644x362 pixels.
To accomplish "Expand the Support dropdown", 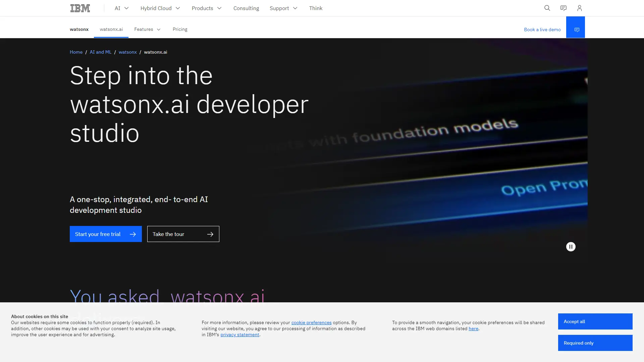I will [283, 8].
